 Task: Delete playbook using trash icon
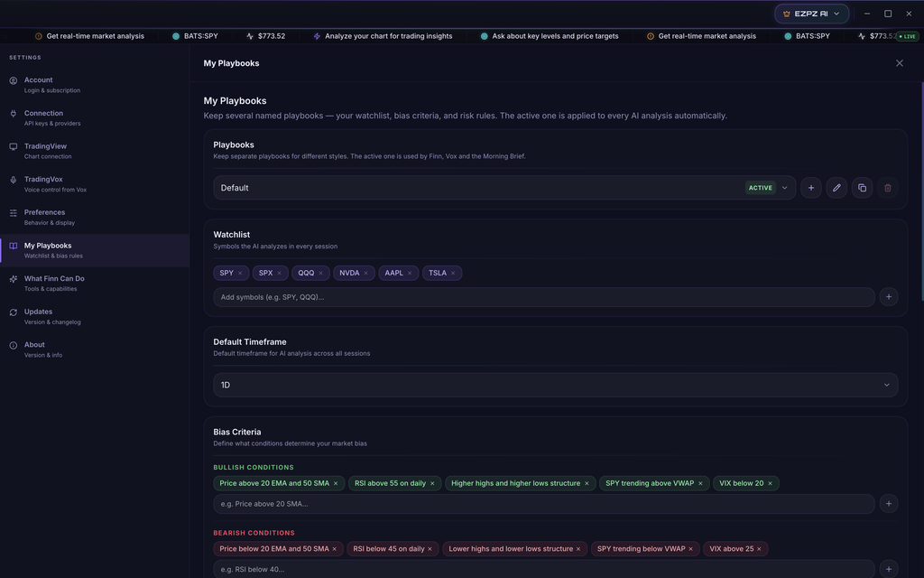pos(888,188)
